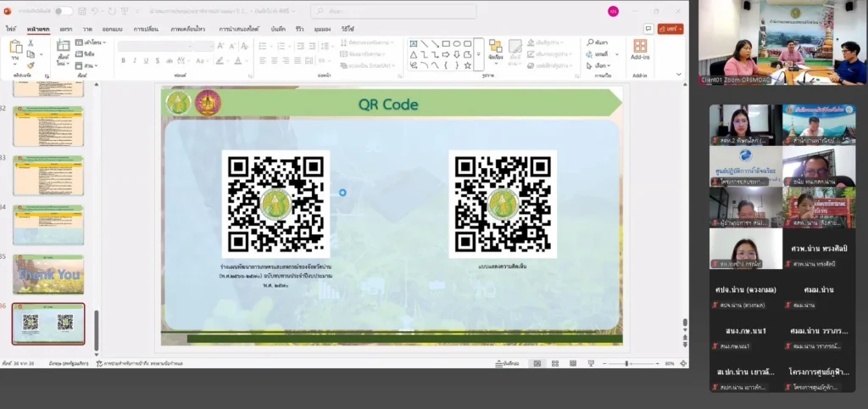
Task: Decrease font size
Action: tap(232, 46)
